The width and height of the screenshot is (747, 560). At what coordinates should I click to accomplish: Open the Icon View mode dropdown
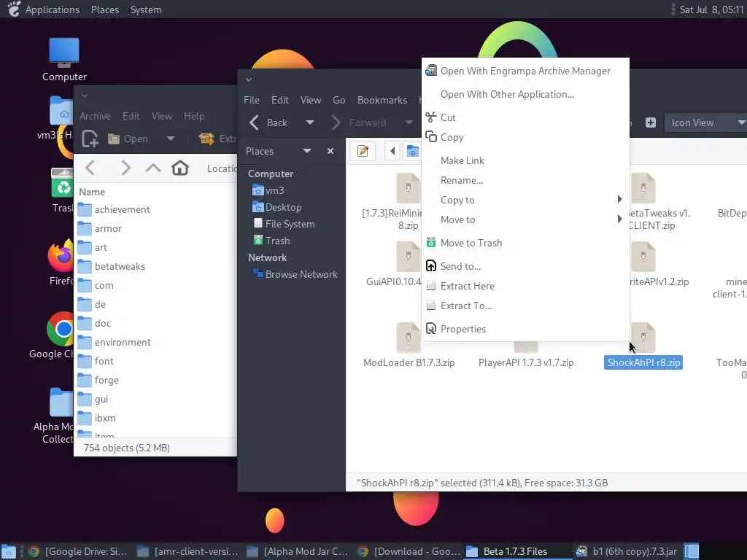[705, 122]
